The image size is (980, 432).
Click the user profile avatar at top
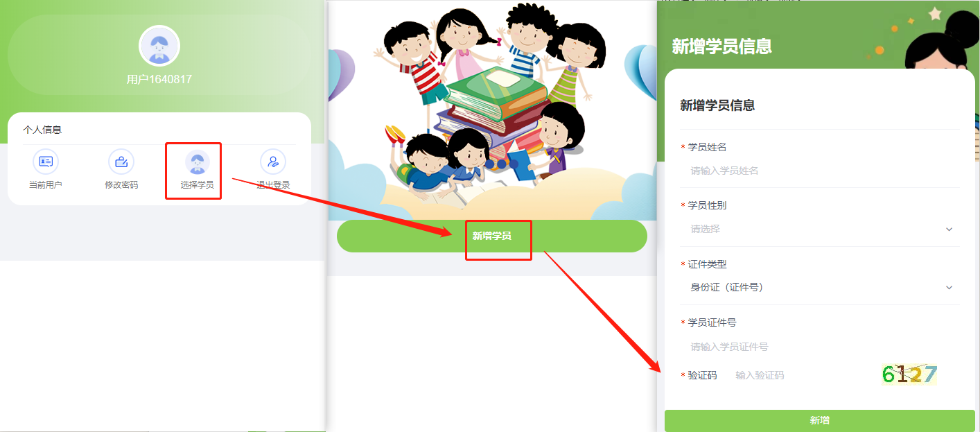pyautogui.click(x=159, y=46)
